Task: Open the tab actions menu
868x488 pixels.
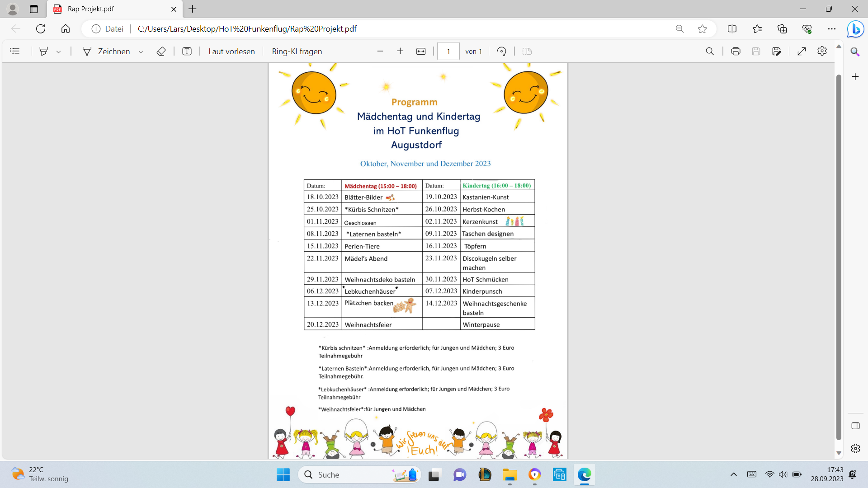Action: point(34,9)
